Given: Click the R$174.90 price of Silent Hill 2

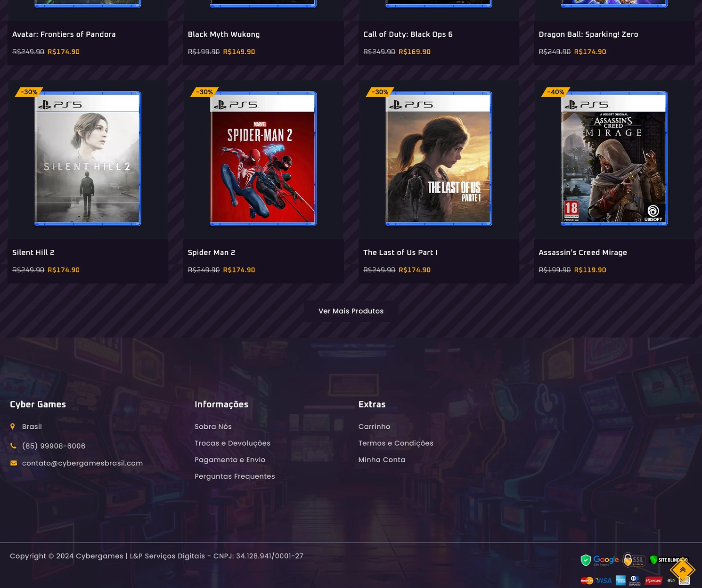Looking at the screenshot, I should 64,270.
